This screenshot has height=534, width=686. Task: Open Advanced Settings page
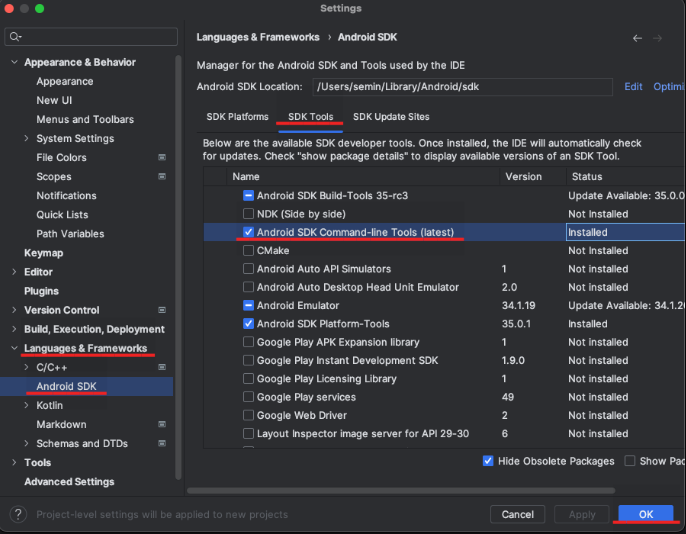point(69,482)
